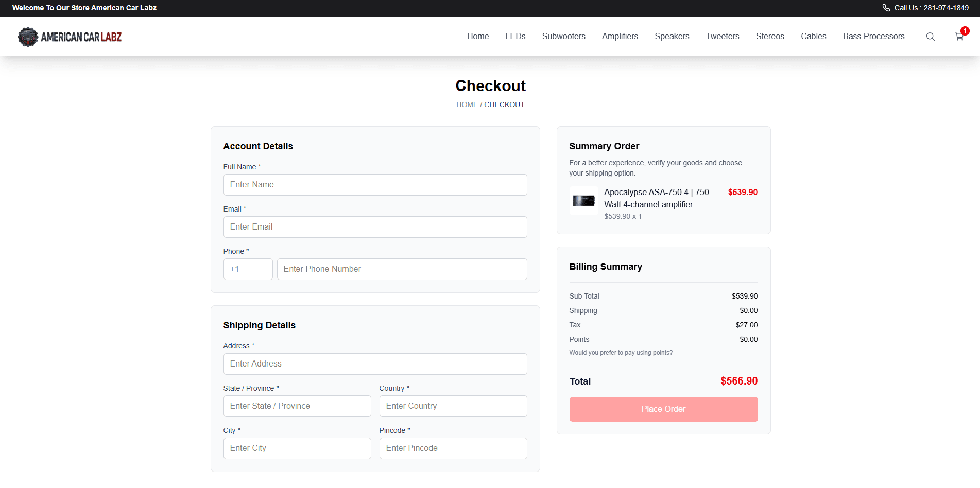
Task: Open the search icon in header
Action: point(930,37)
